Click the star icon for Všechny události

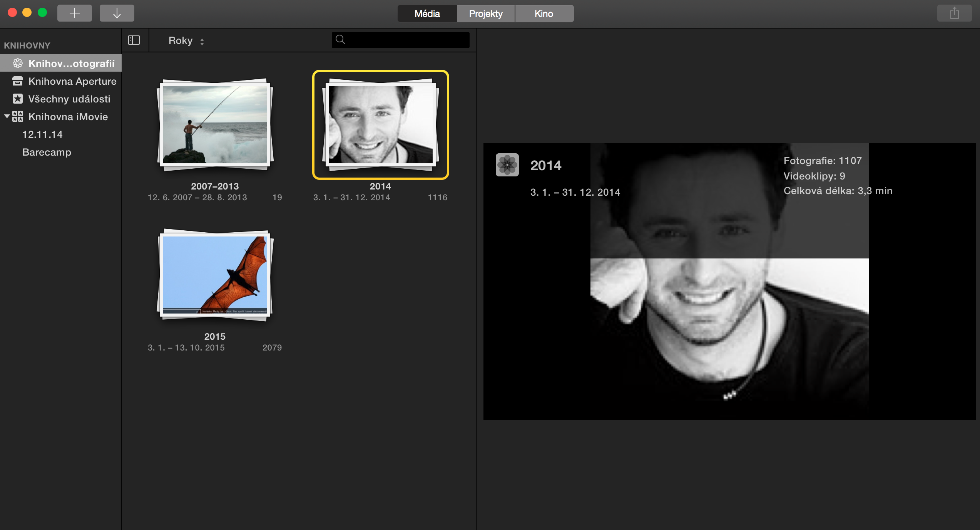click(18, 99)
